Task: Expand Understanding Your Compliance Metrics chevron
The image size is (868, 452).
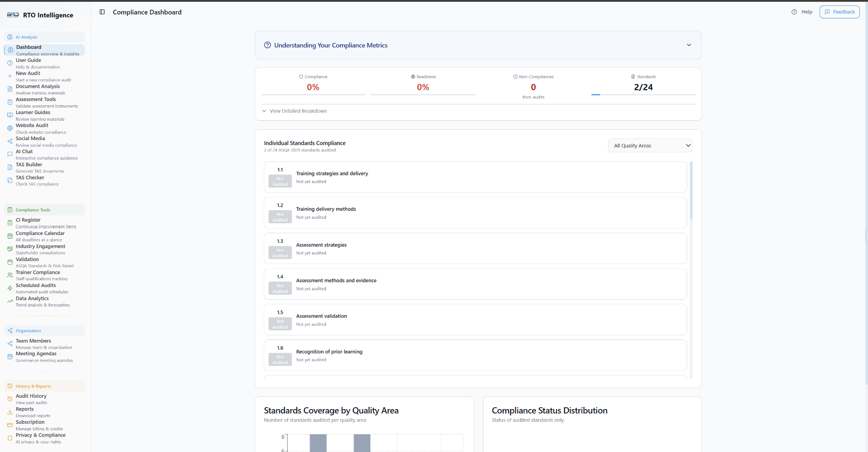Action: pos(689,45)
